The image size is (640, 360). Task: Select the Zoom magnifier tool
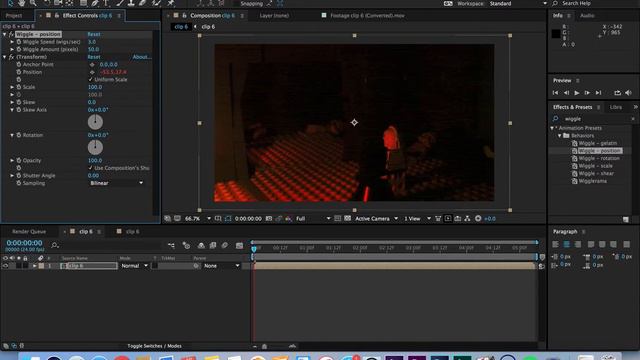click(33, 3)
